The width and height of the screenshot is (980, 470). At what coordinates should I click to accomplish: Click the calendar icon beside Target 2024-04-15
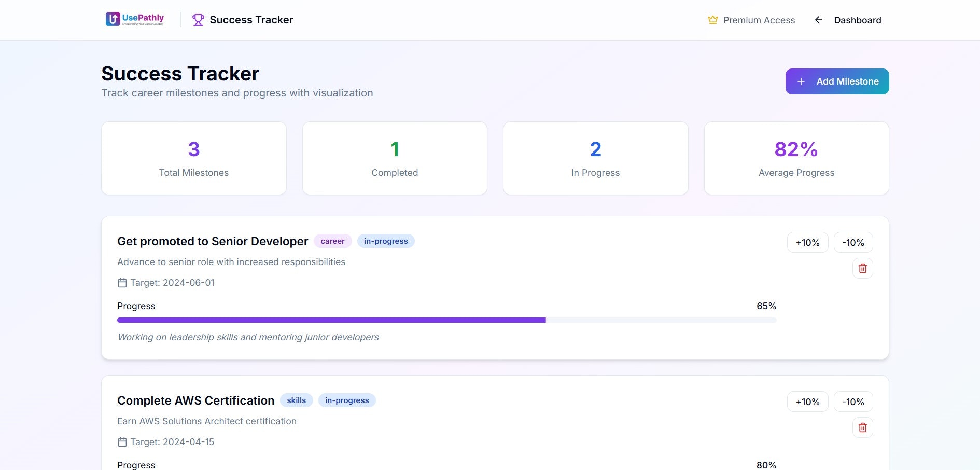[x=122, y=442]
